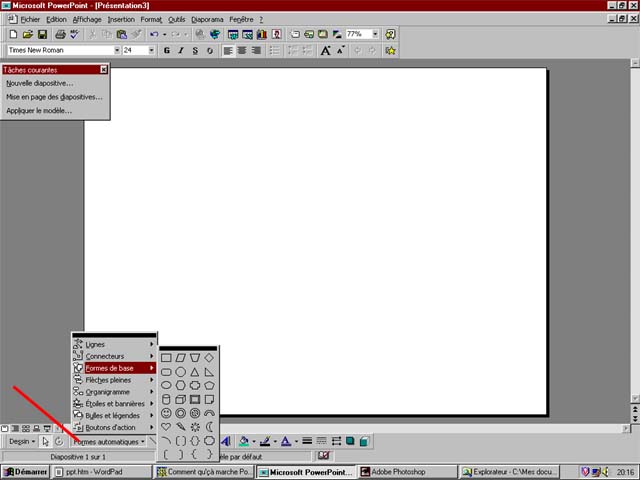Click Nouvelle diapositive in Tâches courantes
This screenshot has height=480, width=640.
pos(40,83)
